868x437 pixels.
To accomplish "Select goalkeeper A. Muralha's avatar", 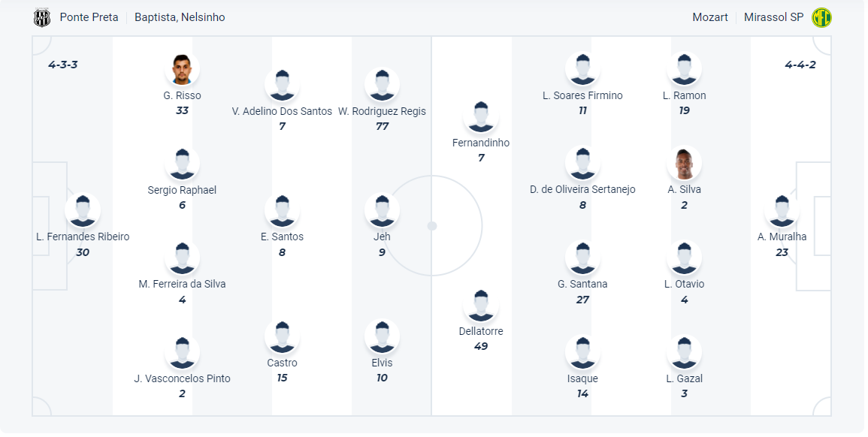I will click(782, 211).
